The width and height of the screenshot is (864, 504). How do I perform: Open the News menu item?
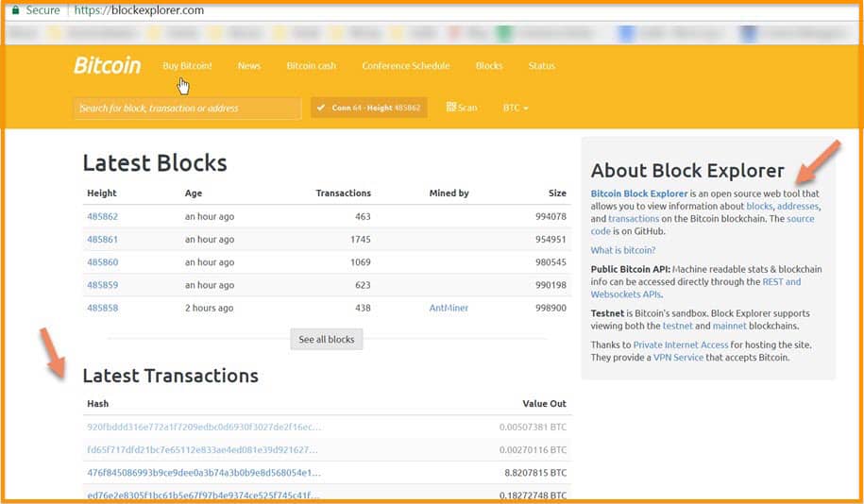(x=249, y=65)
